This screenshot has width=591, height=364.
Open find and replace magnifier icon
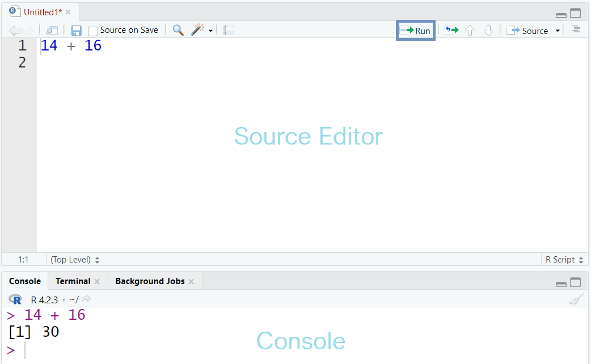178,30
